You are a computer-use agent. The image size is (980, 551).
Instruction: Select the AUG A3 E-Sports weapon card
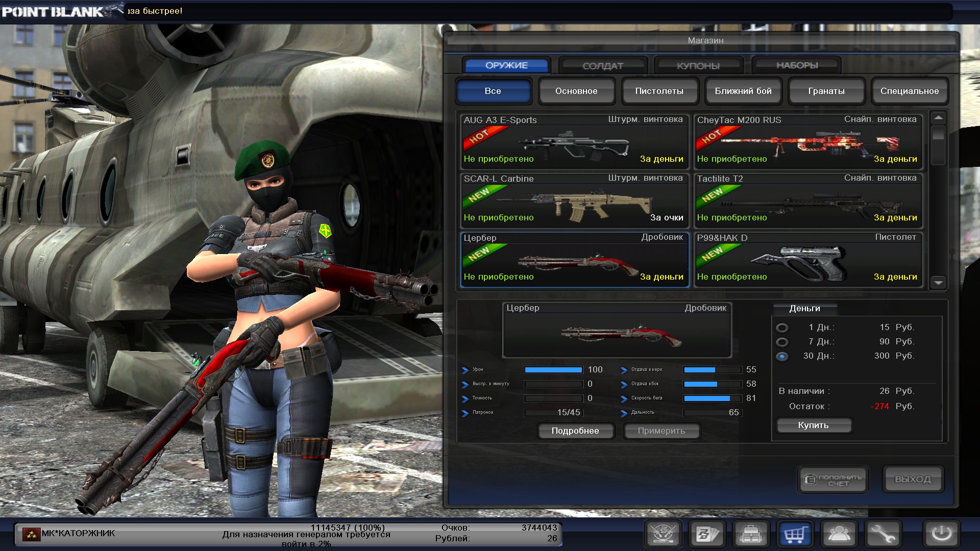click(574, 141)
